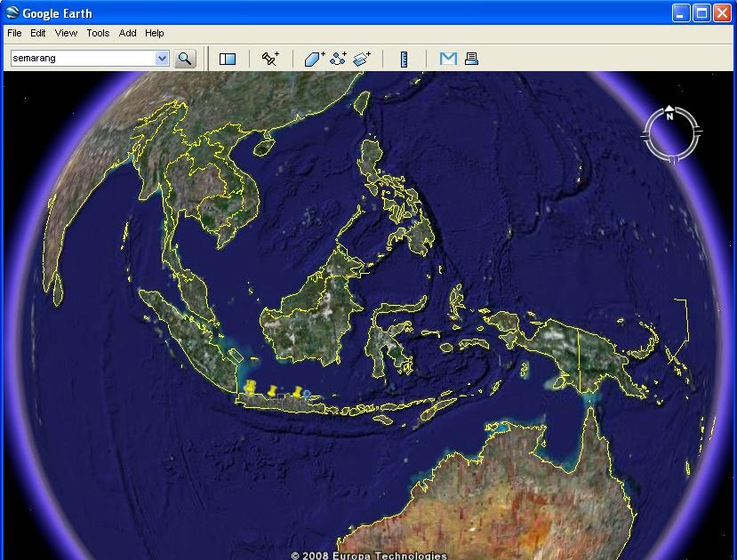Click the doubled yellow pushpin at Java's west tip
This screenshot has height=560, width=737.
click(251, 388)
